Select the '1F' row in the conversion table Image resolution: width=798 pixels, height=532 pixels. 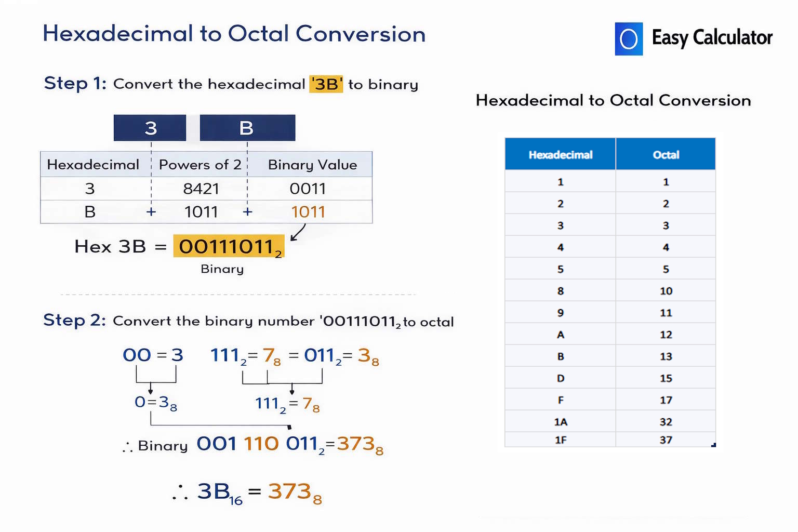click(x=560, y=440)
